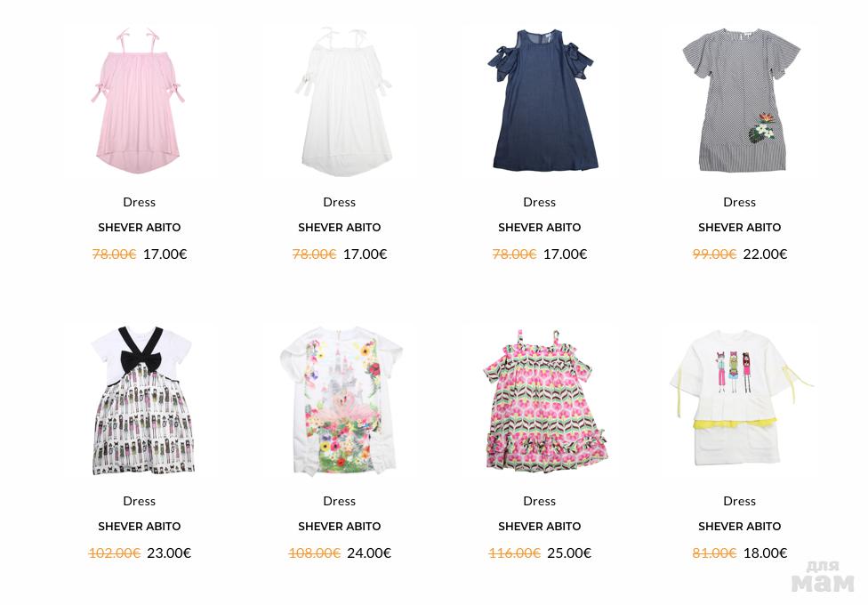Open the pink geometric ruffle dress image
The image size is (868, 605).
(544, 400)
